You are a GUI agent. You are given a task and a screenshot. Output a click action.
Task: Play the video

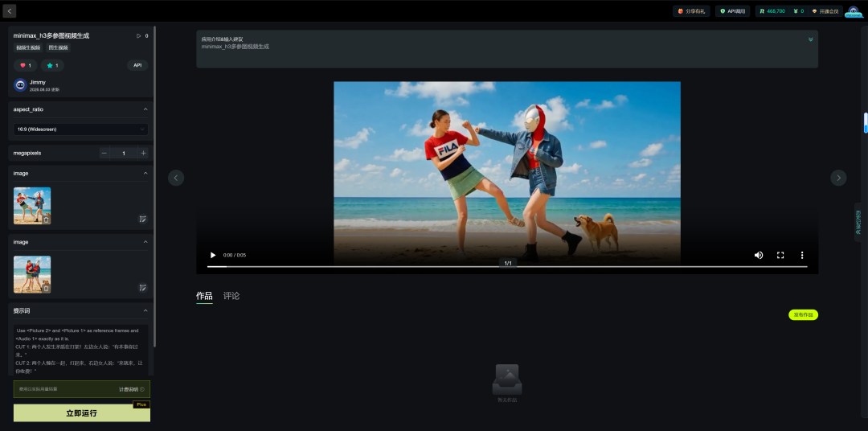click(212, 256)
